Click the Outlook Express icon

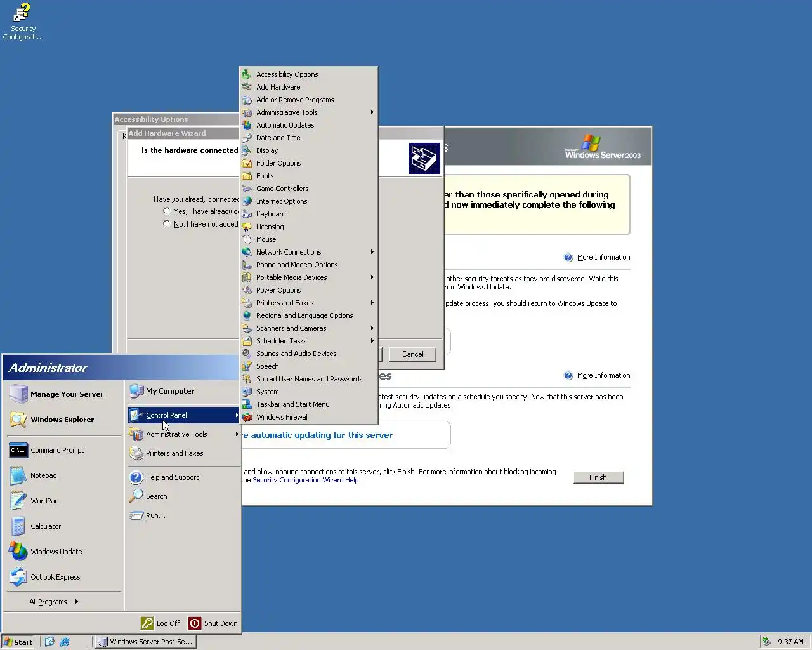tap(18, 577)
